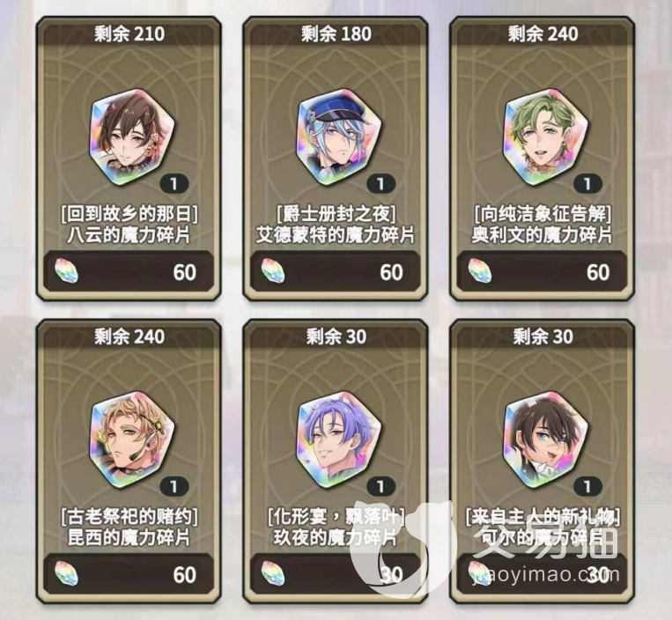Image resolution: width=672 pixels, height=620 pixels.
Task: Select the brown-haired 八云 shard portrait
Action: 131,137
